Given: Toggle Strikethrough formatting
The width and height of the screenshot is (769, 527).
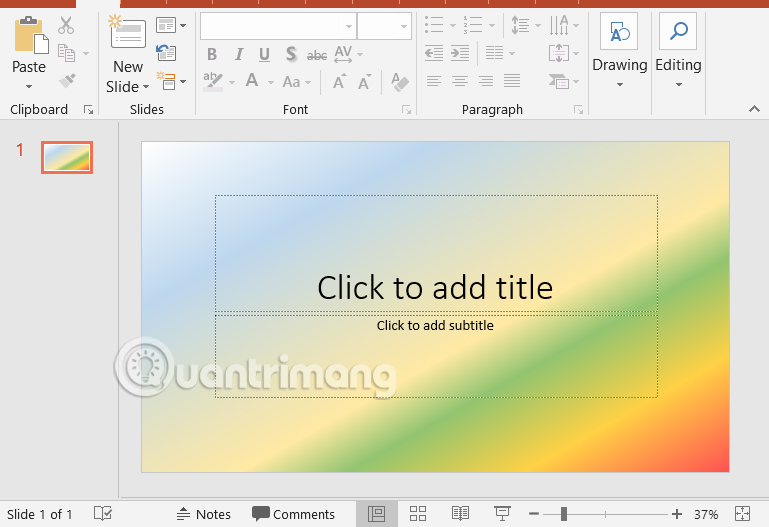Looking at the screenshot, I should pyautogui.click(x=317, y=55).
